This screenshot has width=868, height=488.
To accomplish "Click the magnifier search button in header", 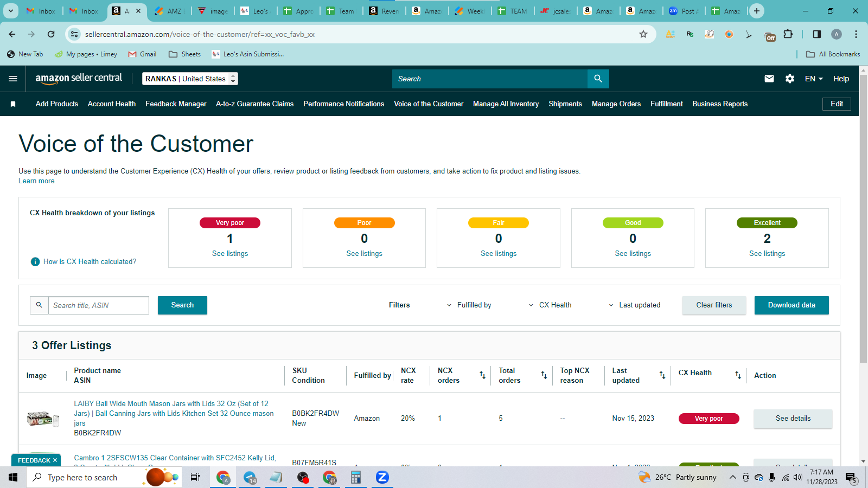I will tap(598, 79).
